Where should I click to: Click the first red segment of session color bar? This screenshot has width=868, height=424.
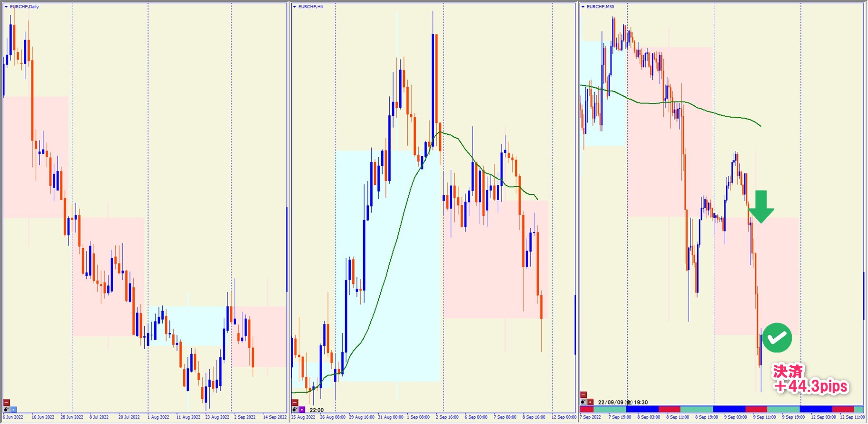coord(586,409)
